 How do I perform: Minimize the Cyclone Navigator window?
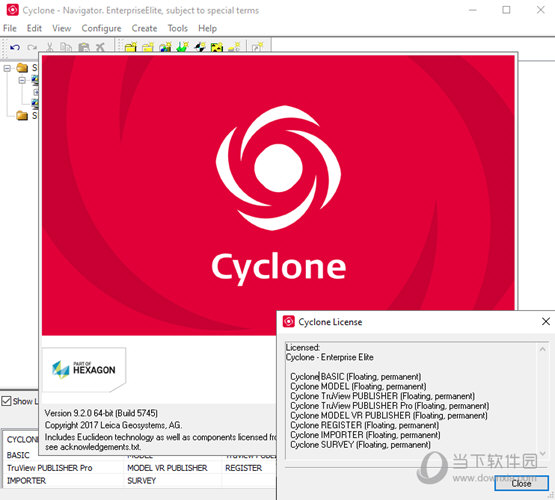coord(473,10)
